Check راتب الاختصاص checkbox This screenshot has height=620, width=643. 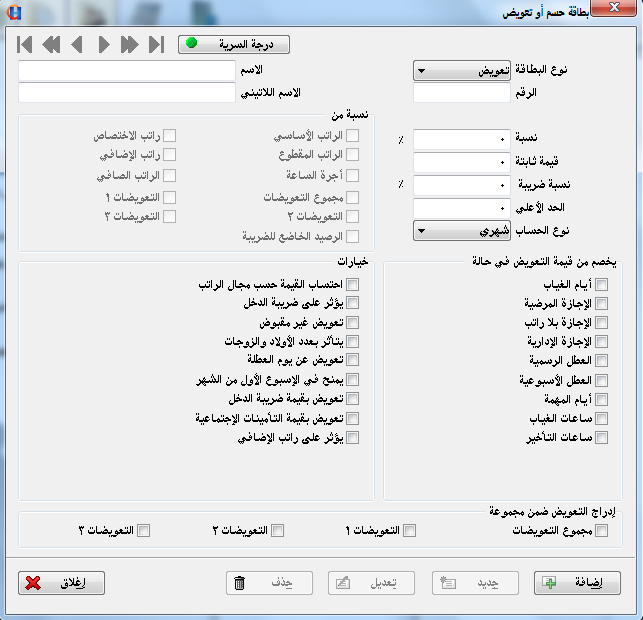point(169,135)
